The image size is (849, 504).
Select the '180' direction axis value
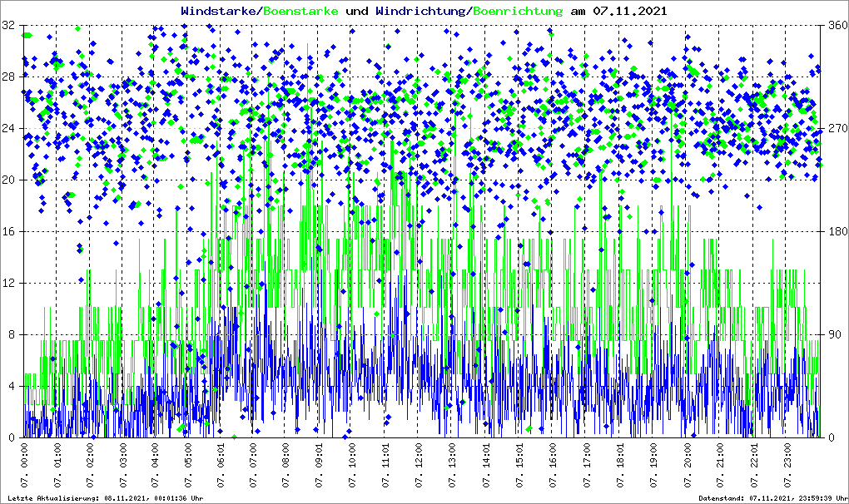(838, 231)
